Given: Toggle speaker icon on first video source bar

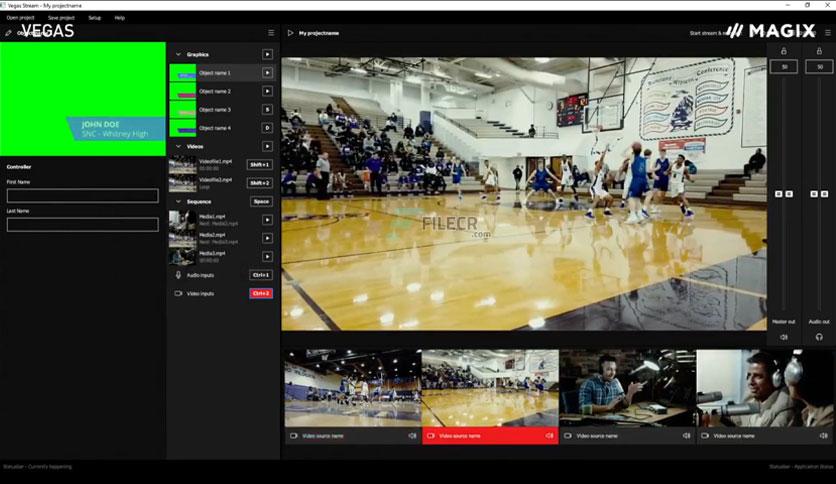Looking at the screenshot, I should [412, 436].
